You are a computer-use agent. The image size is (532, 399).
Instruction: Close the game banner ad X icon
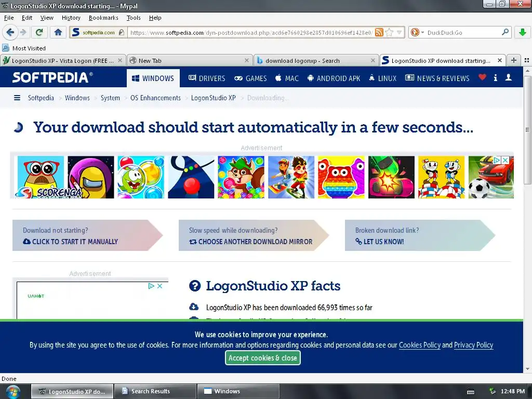coord(505,160)
